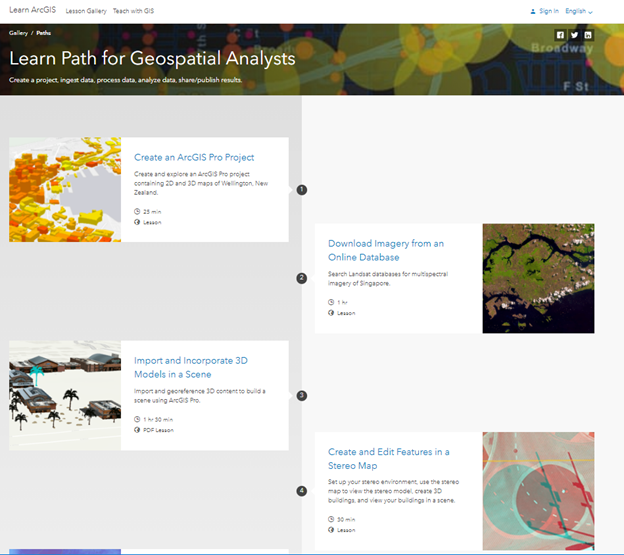Click the Wellington, New Zealand description text

tap(201, 183)
